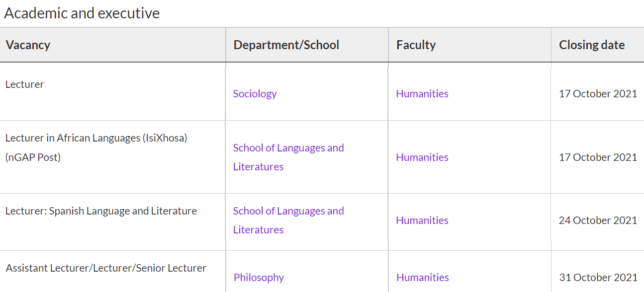Select Assistant Lecturer/Lecturer/Senior Lecturer vacancy
The height and width of the screenshot is (292, 644).
click(x=106, y=268)
